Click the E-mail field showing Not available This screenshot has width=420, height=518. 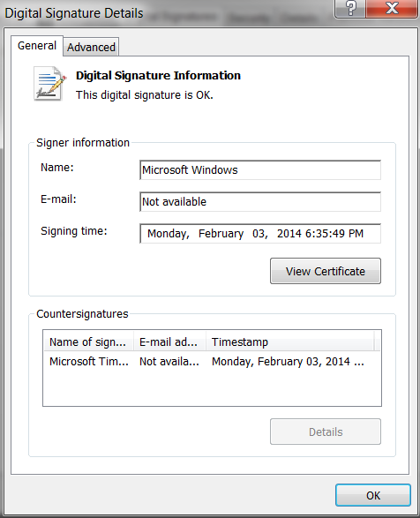260,202
